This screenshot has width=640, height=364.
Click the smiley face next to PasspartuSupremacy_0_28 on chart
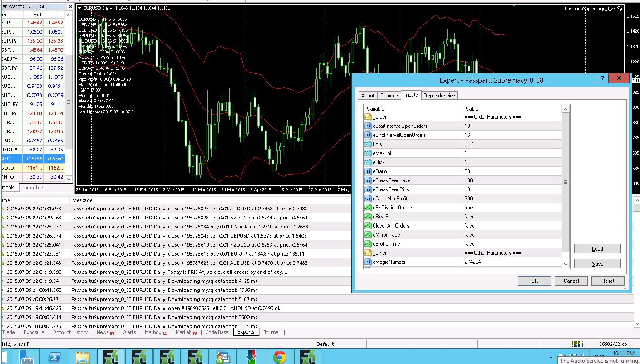click(x=620, y=8)
